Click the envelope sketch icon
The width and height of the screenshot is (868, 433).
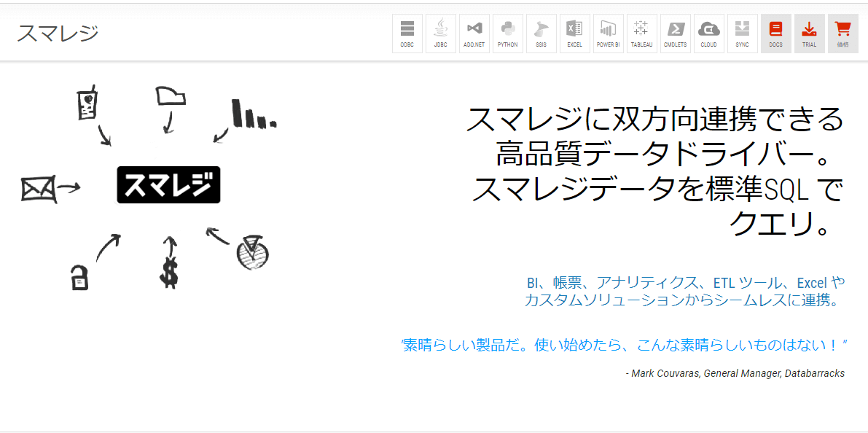coord(39,190)
